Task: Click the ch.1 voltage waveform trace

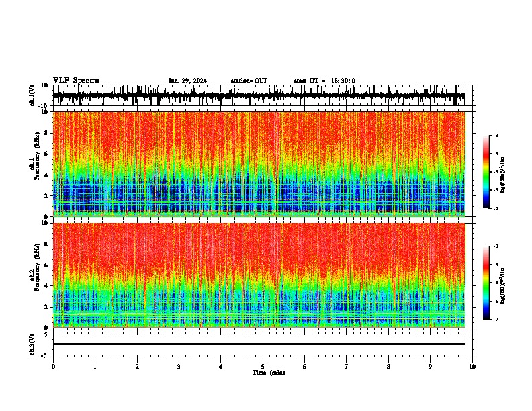Action: pyautogui.click(x=259, y=95)
